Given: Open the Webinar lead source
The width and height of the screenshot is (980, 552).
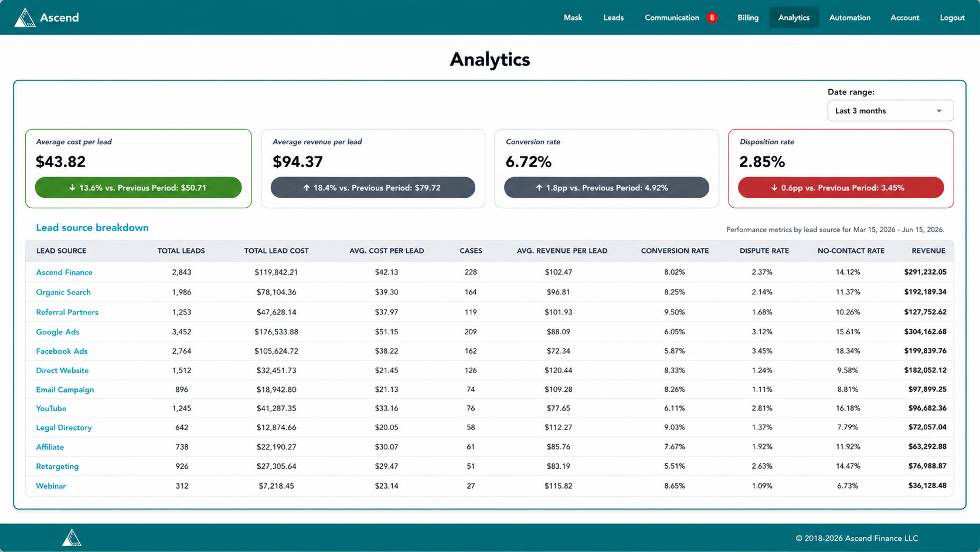Looking at the screenshot, I should (x=51, y=486).
